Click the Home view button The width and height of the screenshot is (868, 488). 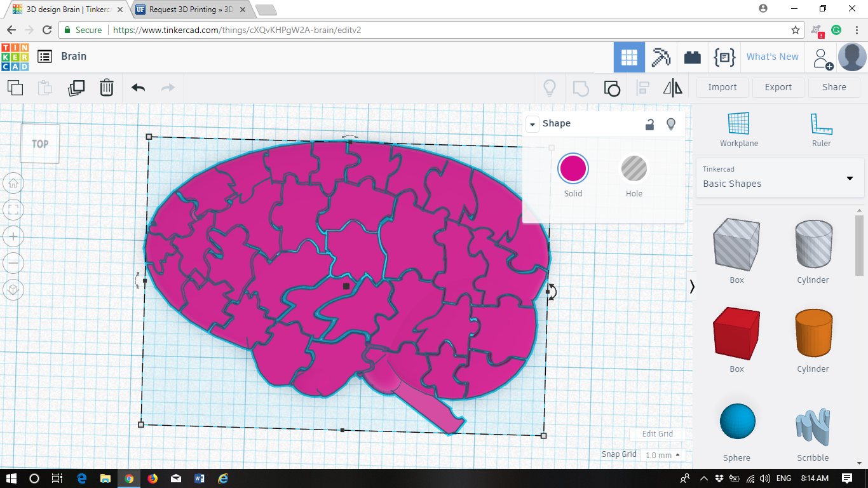[x=13, y=184]
